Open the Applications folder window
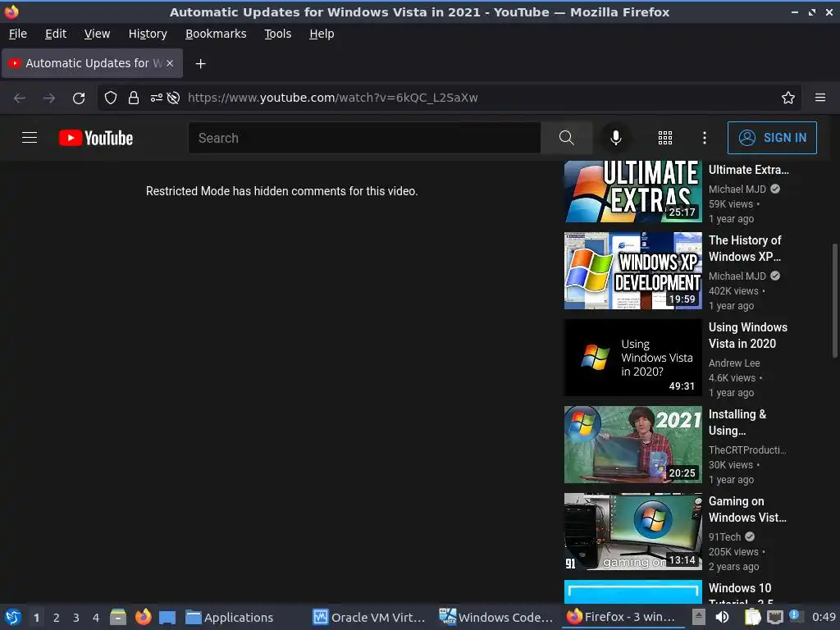840x630 pixels. [230, 617]
